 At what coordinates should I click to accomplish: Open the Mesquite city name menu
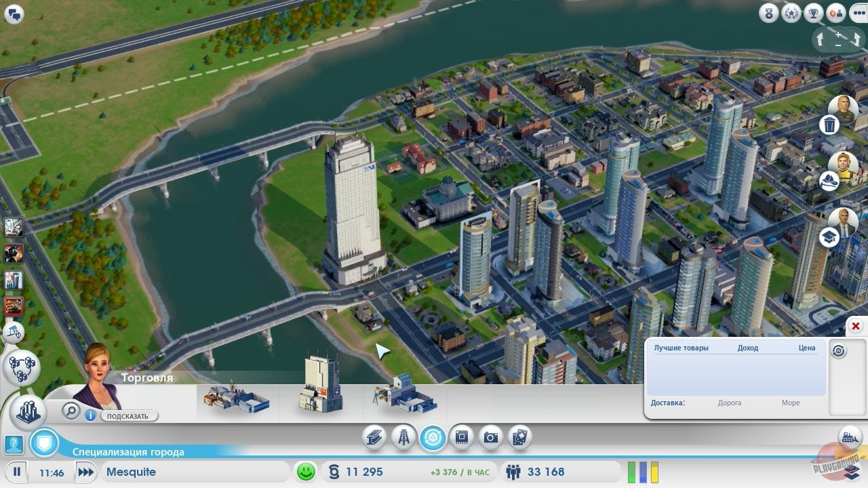[133, 472]
